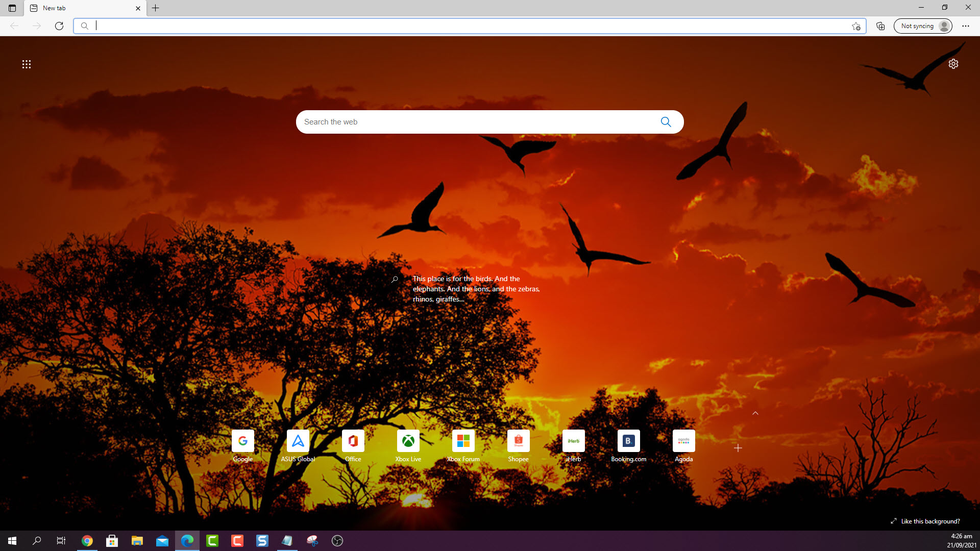Open the Shopee quick link tile
Screen dimensions: 980x551
518,441
